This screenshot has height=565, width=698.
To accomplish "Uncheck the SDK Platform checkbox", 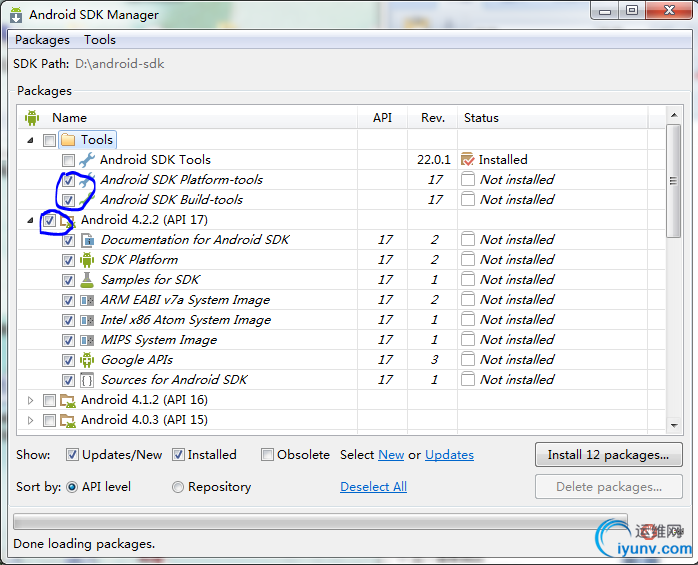I will (68, 260).
